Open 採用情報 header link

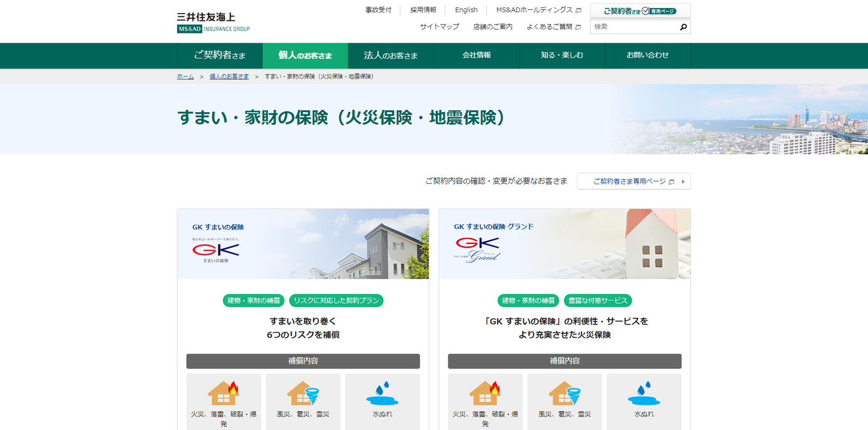423,10
